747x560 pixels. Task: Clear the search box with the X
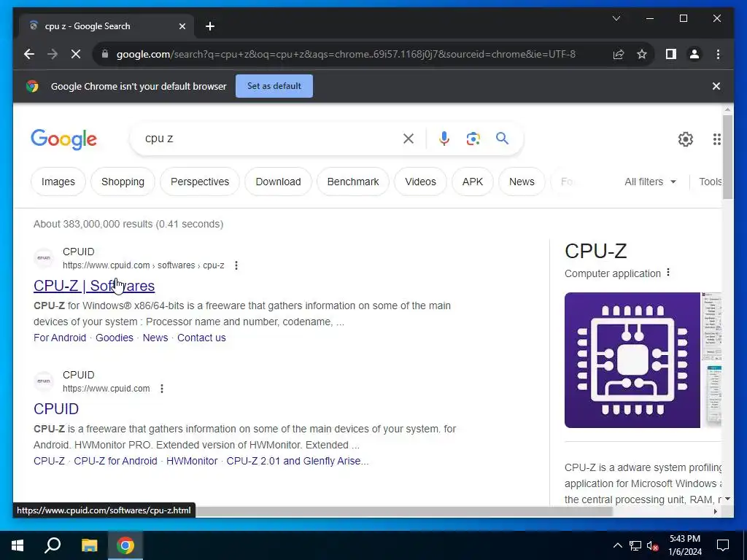point(409,139)
